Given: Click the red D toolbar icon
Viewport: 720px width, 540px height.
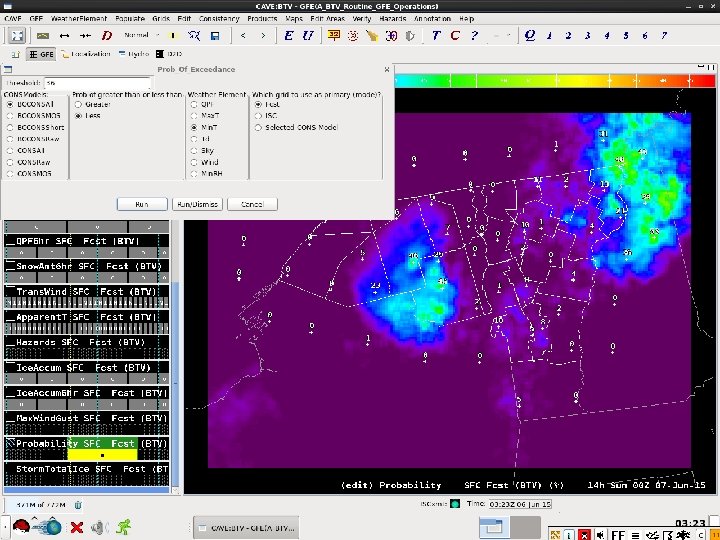Looking at the screenshot, I should pos(107,35).
